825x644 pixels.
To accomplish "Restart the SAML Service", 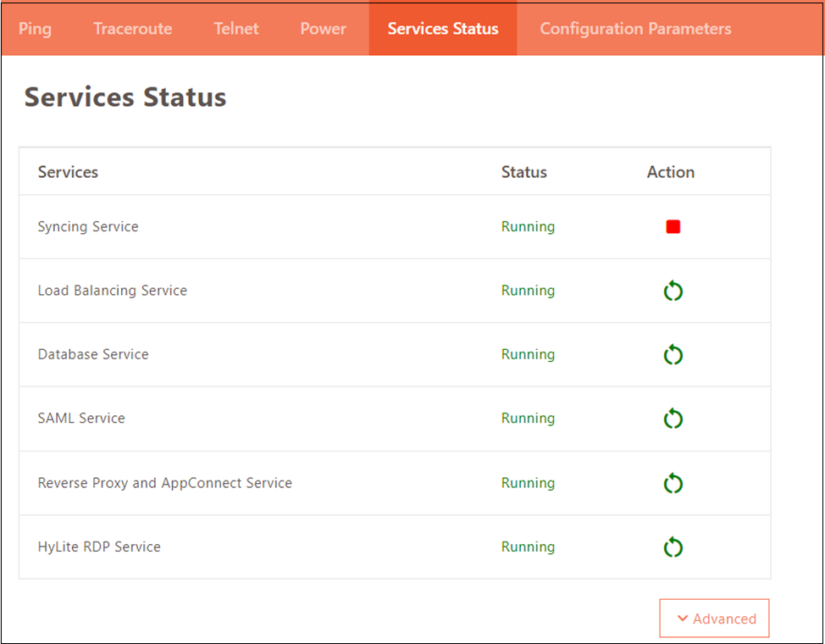I will pyautogui.click(x=673, y=419).
